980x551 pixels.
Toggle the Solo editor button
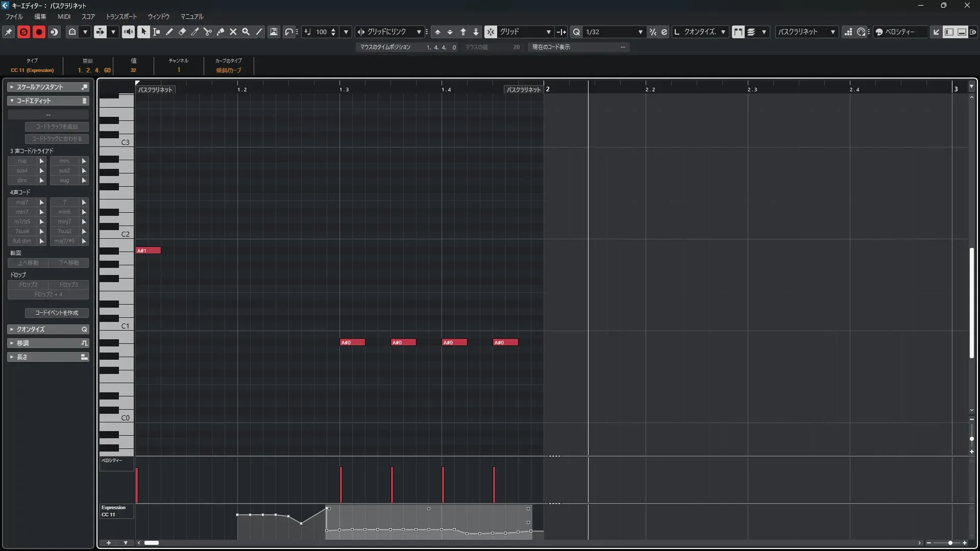(x=23, y=32)
